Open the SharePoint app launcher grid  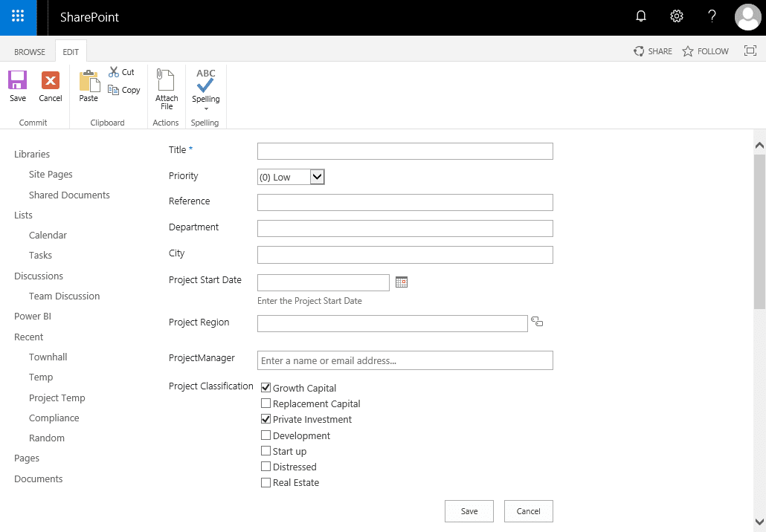tap(17, 16)
